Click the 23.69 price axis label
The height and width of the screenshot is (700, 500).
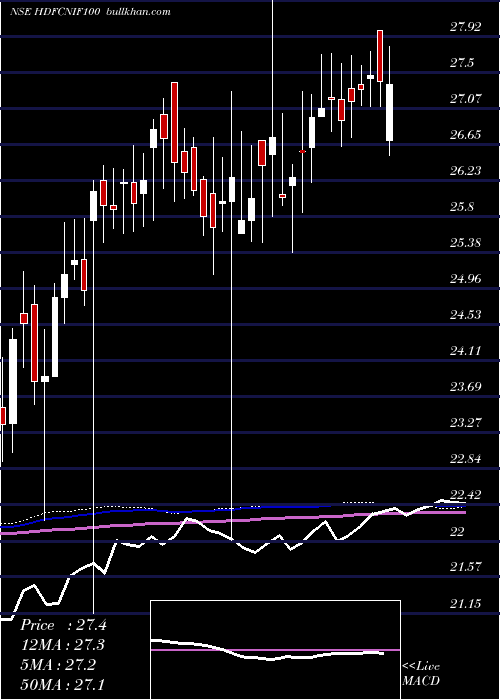(466, 386)
